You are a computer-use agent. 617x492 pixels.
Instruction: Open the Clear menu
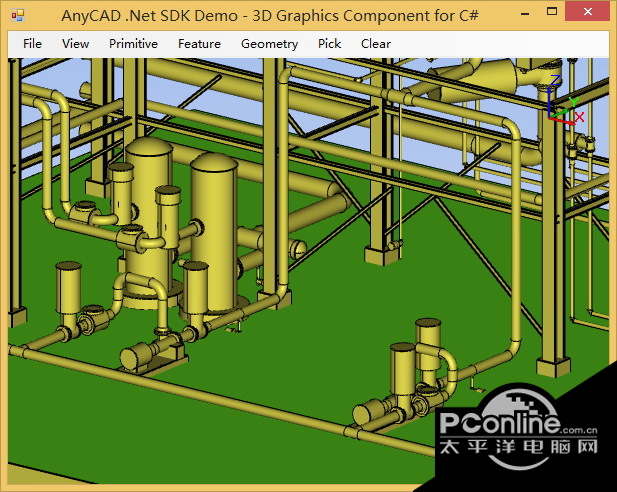click(x=376, y=44)
